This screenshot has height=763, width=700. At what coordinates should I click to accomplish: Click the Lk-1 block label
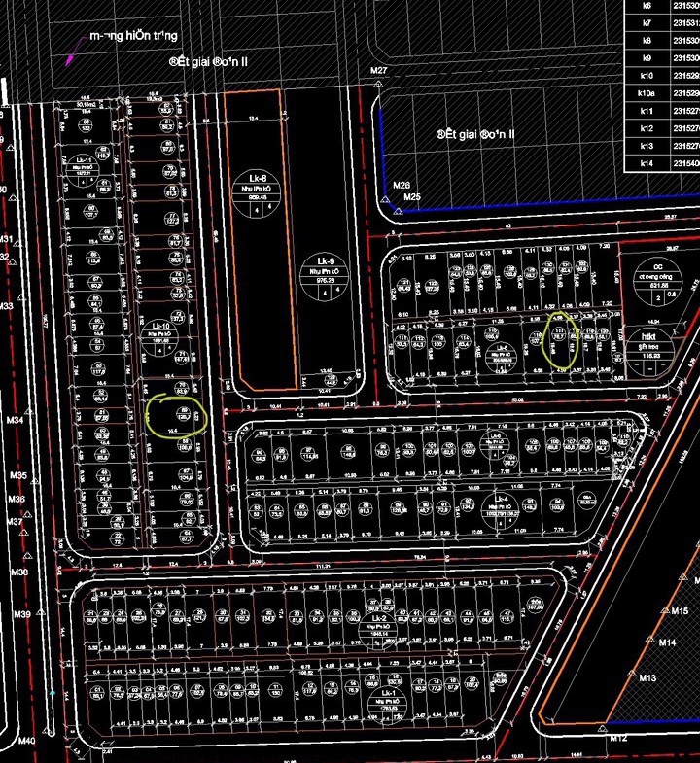point(390,699)
